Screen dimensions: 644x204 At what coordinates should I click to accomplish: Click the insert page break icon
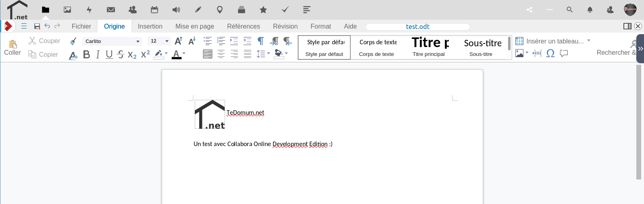pos(537,54)
